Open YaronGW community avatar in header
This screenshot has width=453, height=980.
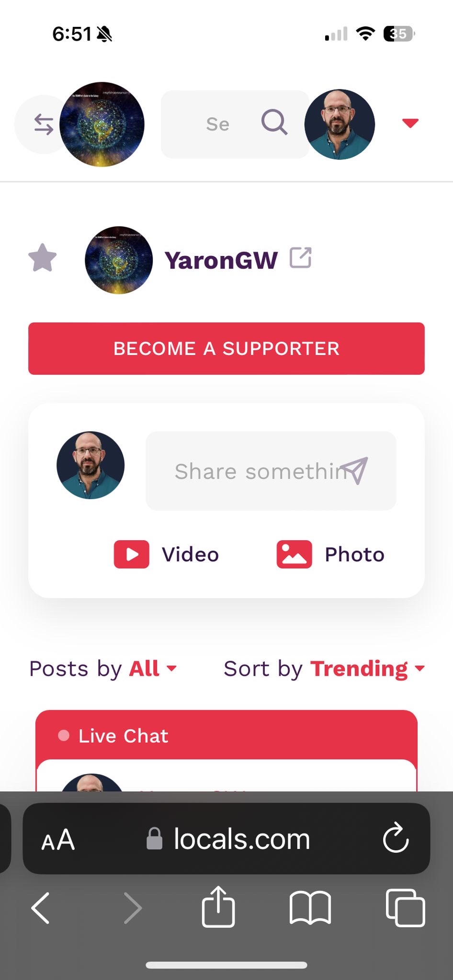102,124
